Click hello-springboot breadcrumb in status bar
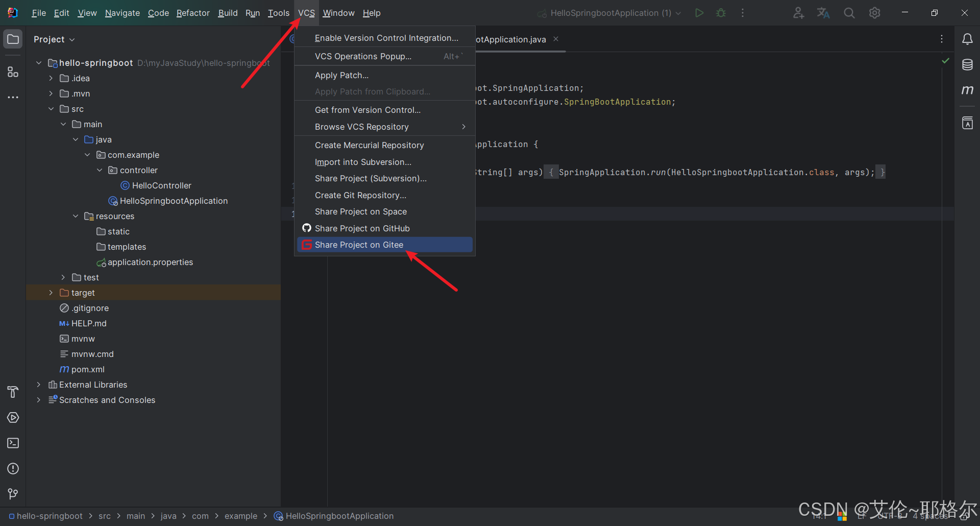Image resolution: width=980 pixels, height=526 pixels. tap(46, 516)
